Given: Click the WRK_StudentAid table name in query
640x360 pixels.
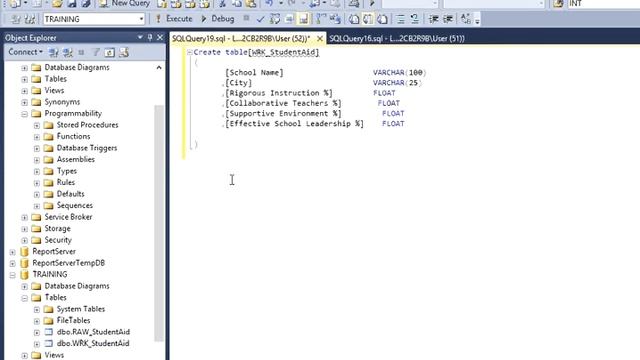Looking at the screenshot, I should click(283, 52).
